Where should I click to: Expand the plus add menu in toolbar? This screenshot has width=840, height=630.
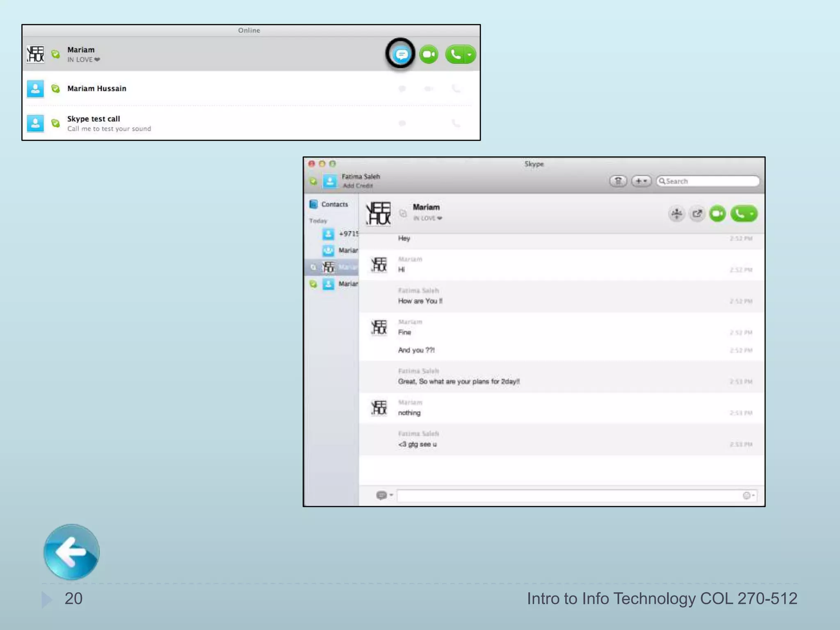tap(641, 181)
